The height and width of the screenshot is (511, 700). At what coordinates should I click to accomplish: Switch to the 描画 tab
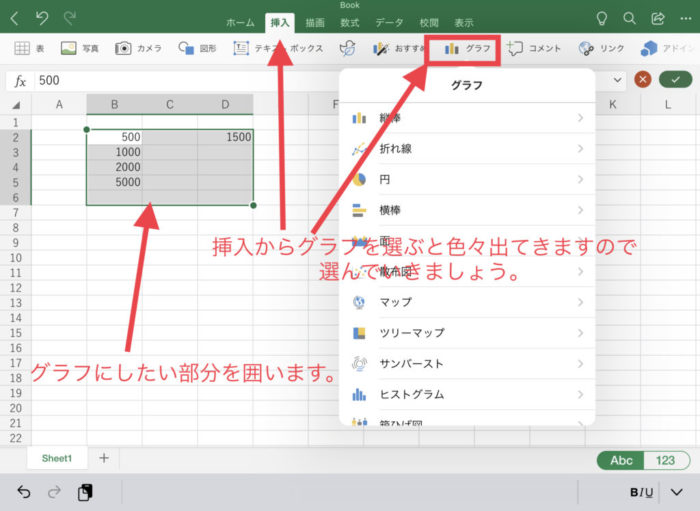(x=315, y=23)
